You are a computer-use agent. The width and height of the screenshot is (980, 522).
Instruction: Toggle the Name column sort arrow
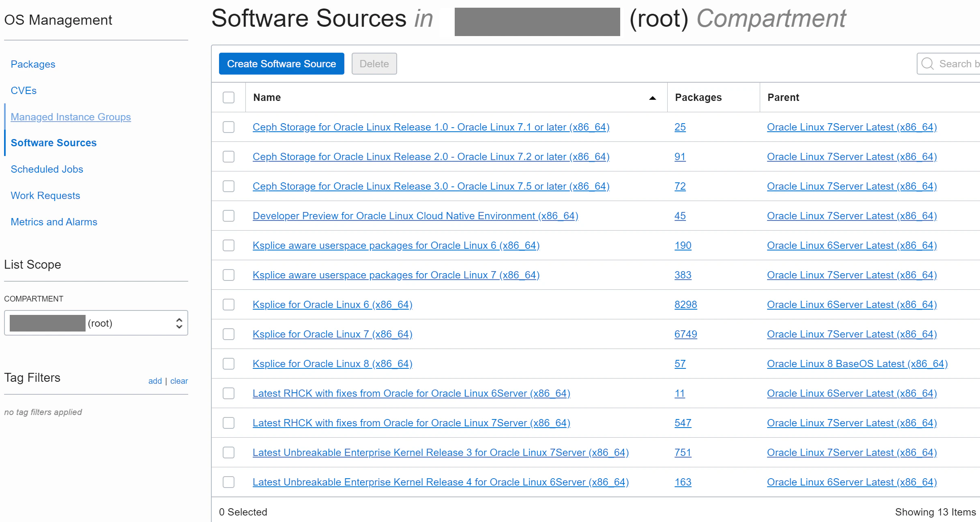[652, 98]
